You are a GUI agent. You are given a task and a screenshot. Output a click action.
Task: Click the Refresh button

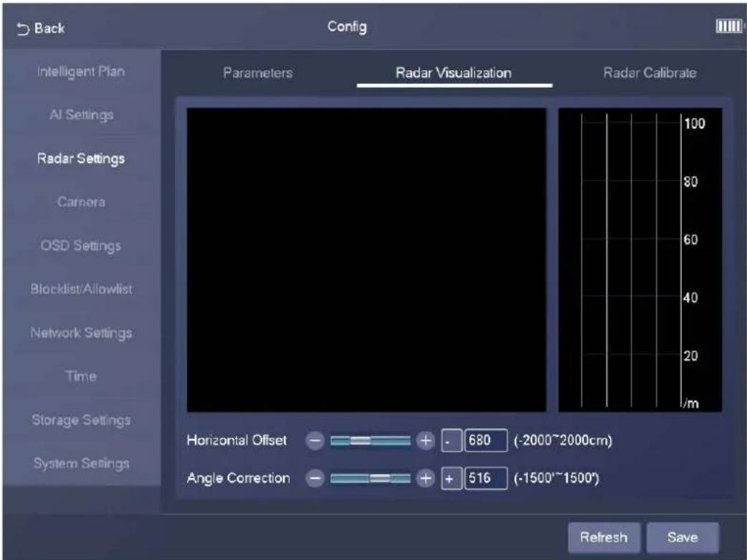pyautogui.click(x=604, y=537)
